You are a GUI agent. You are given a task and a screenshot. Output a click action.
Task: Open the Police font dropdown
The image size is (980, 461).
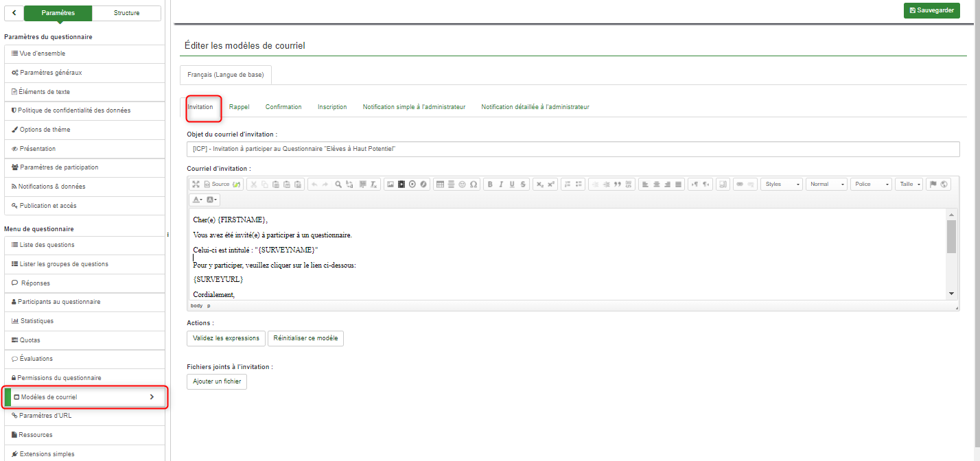[871, 185]
